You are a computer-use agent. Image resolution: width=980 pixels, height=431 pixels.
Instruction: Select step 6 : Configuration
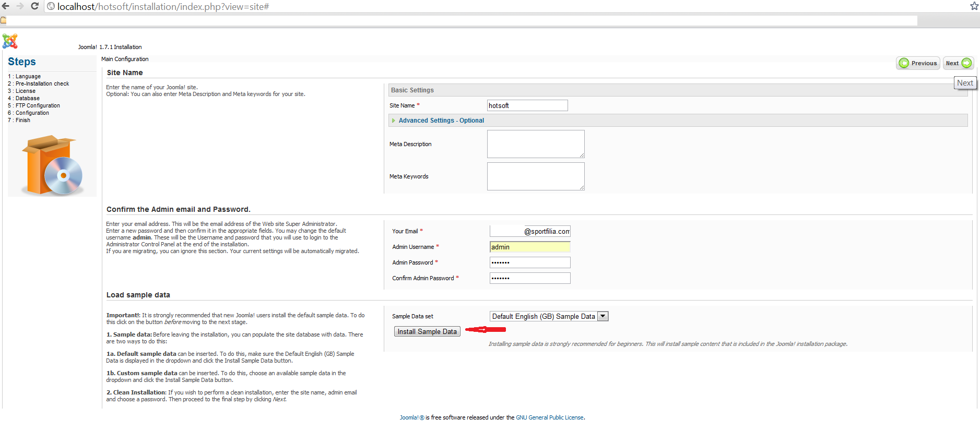point(28,113)
